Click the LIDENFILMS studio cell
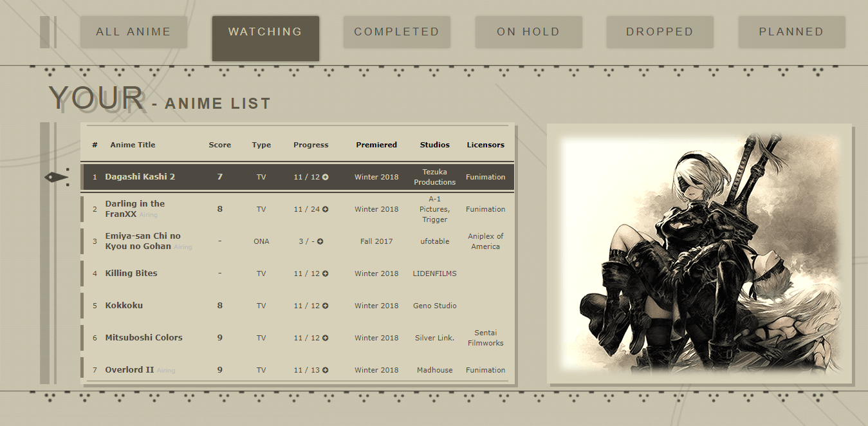868x426 pixels. (x=435, y=273)
